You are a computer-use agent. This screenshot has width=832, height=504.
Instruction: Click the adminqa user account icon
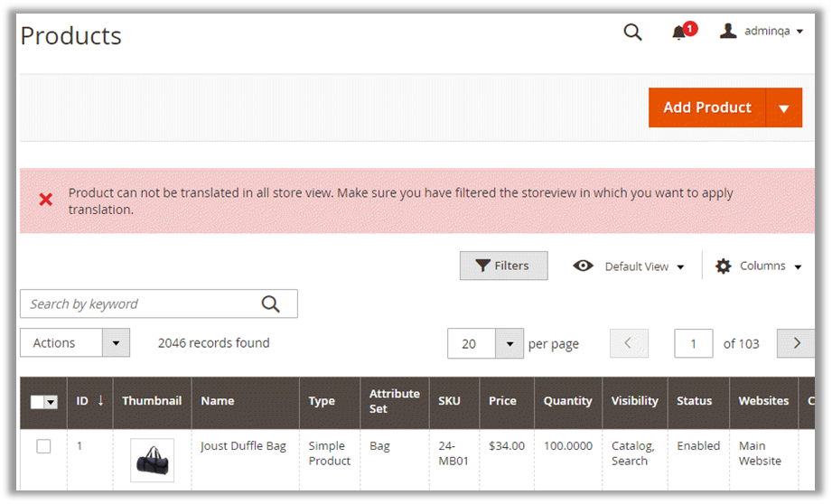(728, 32)
